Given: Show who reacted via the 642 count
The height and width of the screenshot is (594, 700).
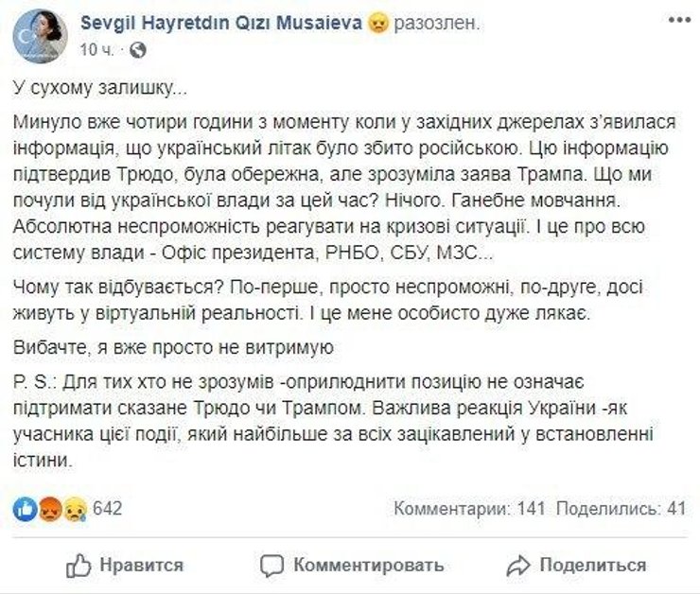Looking at the screenshot, I should pos(108,509).
